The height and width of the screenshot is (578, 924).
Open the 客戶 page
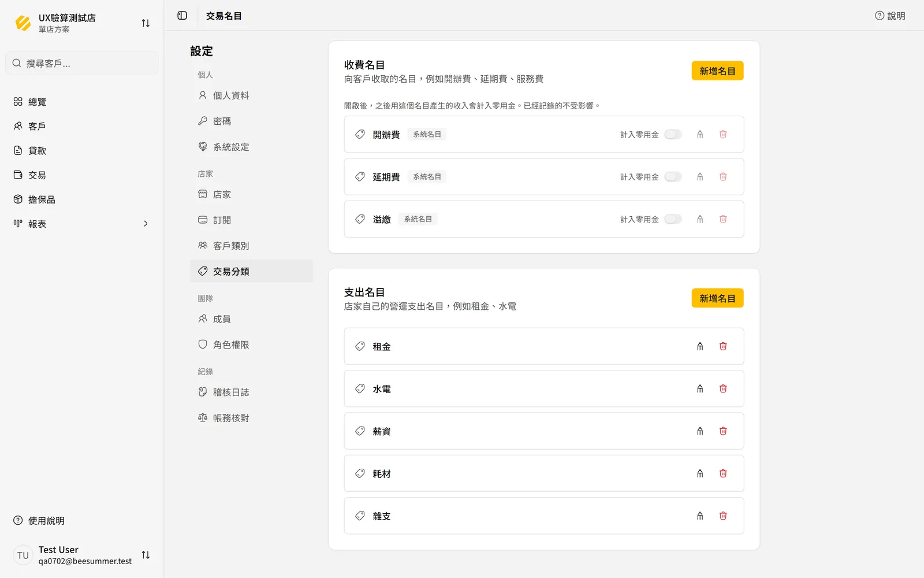point(82,126)
